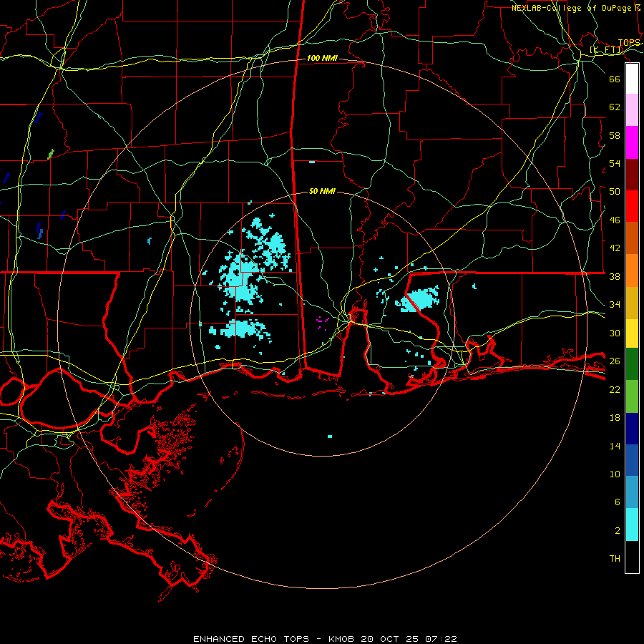Image resolution: width=644 pixels, height=644 pixels.
Task: Click the '6' legend value
Action: (x=617, y=502)
